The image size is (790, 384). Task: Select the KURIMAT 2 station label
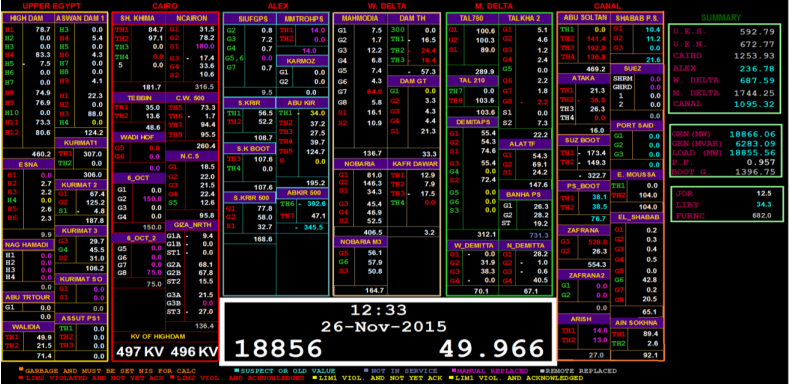(x=81, y=184)
